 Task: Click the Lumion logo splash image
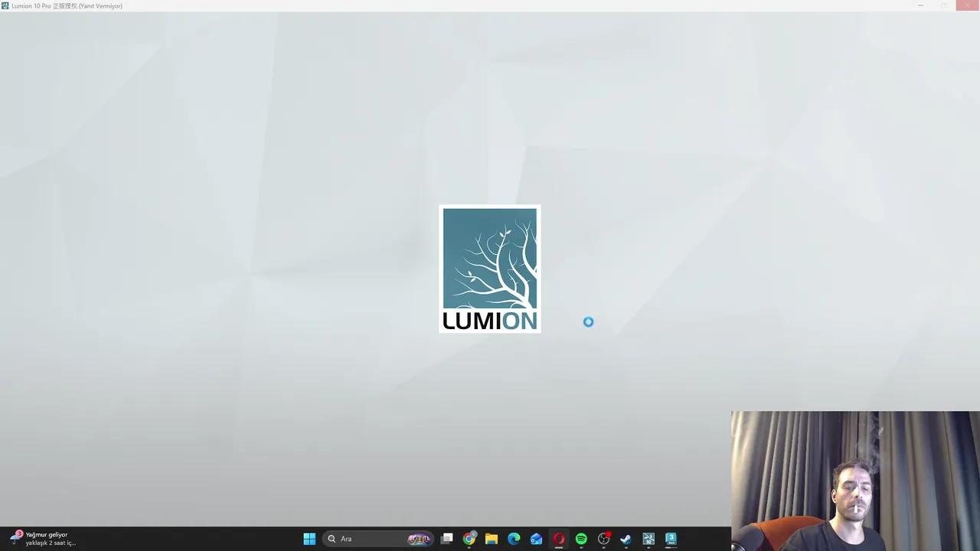(x=490, y=269)
